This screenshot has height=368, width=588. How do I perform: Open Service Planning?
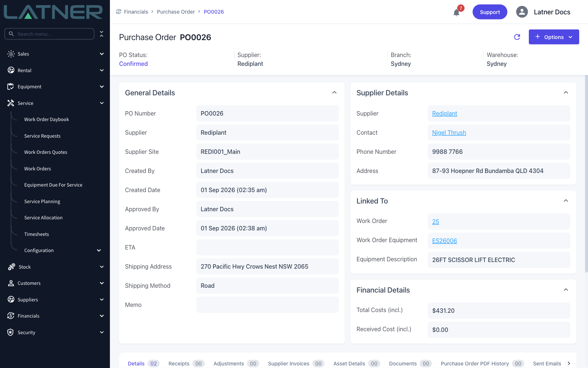tap(42, 201)
